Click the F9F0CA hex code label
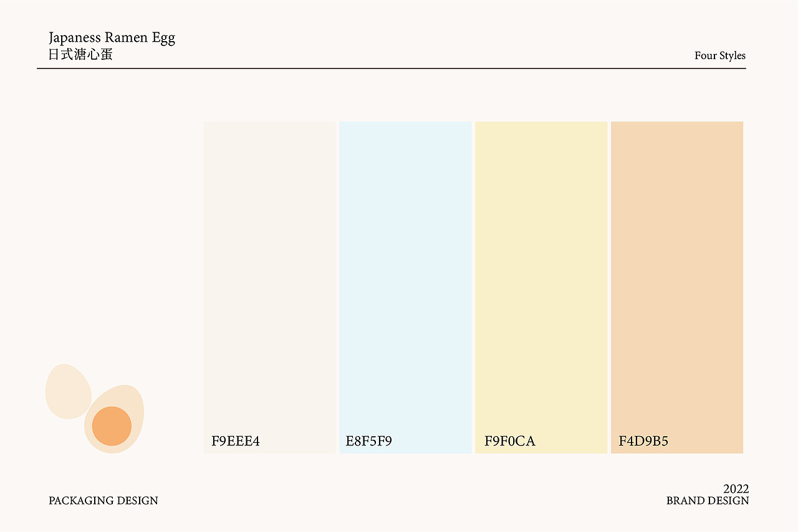The height and width of the screenshot is (532, 798). [510, 442]
